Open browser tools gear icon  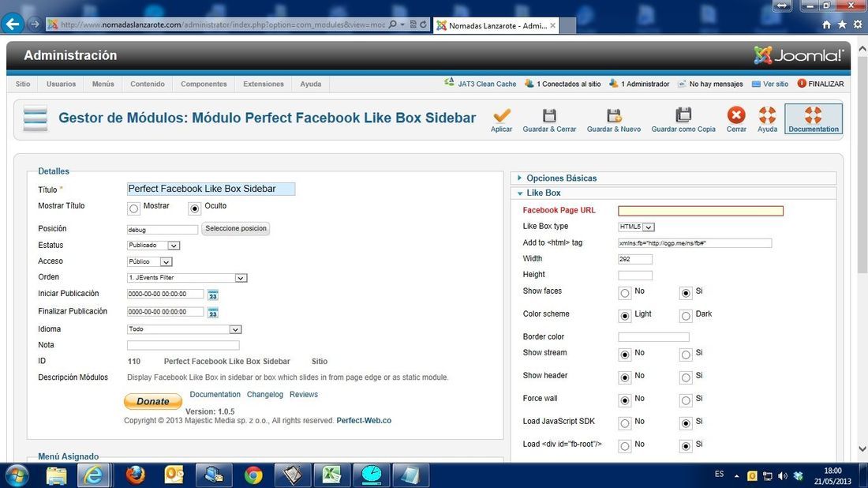coord(858,24)
